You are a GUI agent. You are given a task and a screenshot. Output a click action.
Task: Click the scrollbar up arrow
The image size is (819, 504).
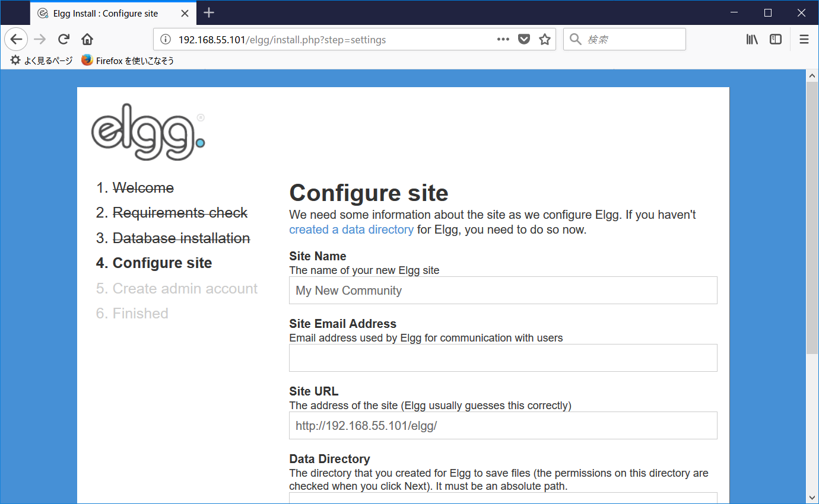(x=812, y=75)
